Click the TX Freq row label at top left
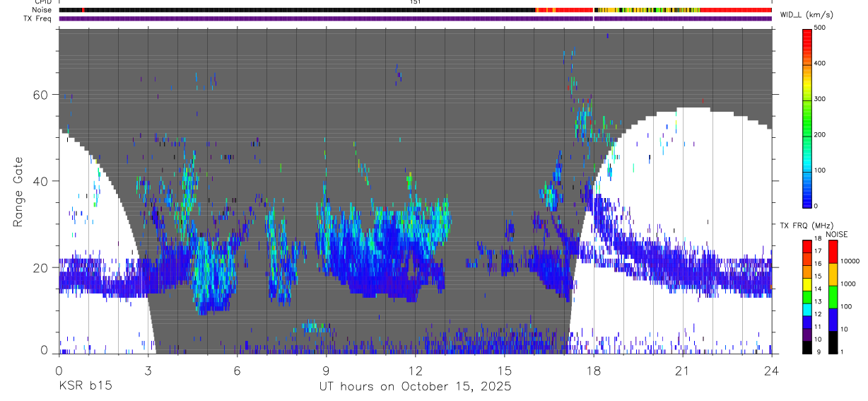The width and height of the screenshot is (868, 401). pyautogui.click(x=39, y=18)
